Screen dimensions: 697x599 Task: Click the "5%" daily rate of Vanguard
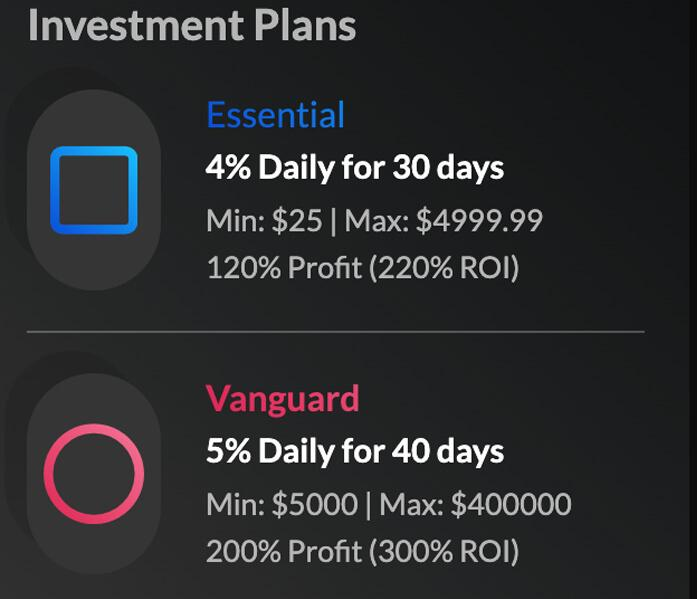(228, 451)
